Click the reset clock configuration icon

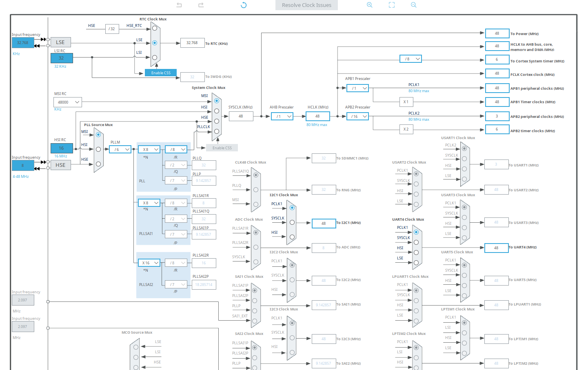point(243,5)
